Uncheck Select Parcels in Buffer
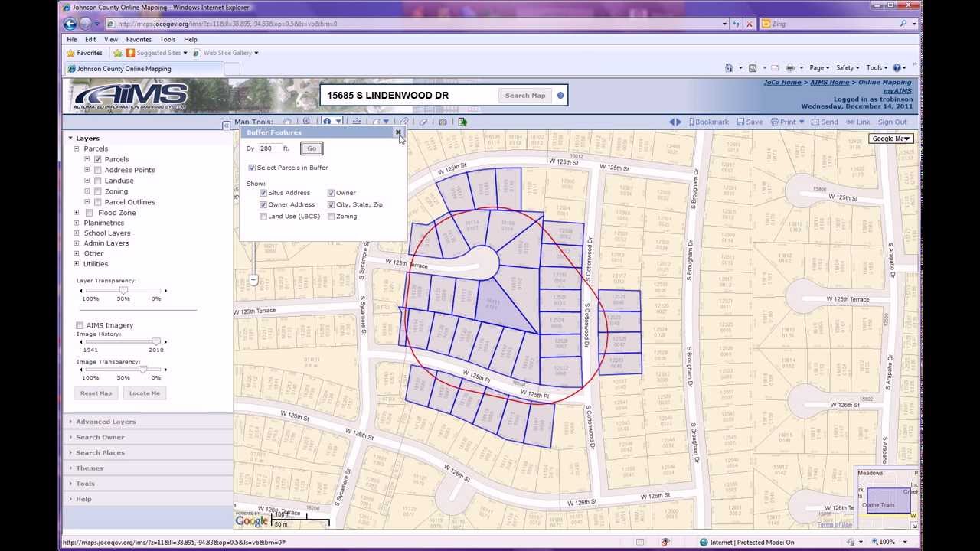980x551 pixels. [x=252, y=168]
